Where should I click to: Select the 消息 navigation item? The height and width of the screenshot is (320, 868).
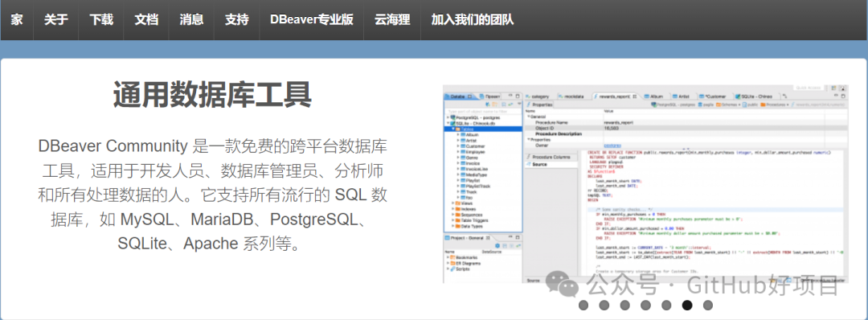coord(191,20)
